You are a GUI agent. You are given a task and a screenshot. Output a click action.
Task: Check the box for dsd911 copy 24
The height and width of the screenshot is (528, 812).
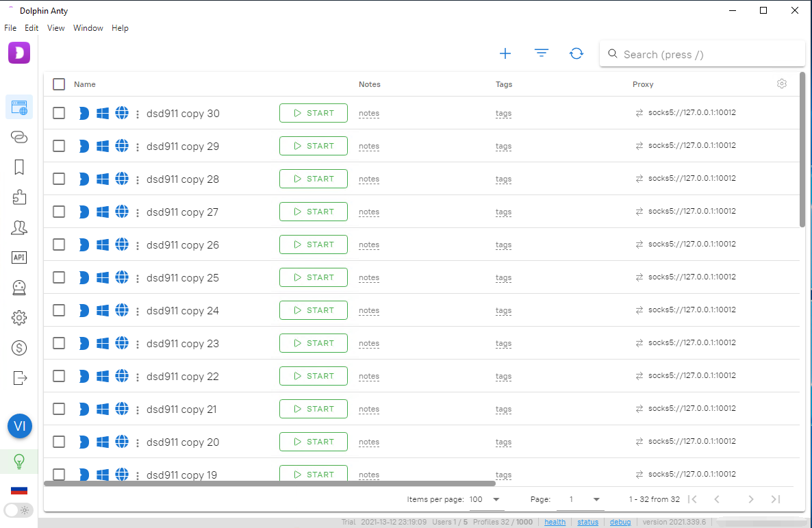[59, 310]
